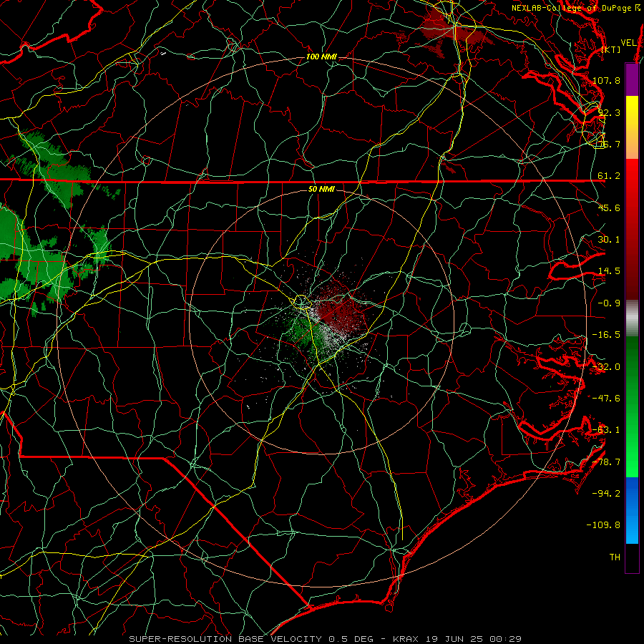Click the 100 NMI range ring label
The height and width of the screenshot is (644, 644).
point(321,57)
